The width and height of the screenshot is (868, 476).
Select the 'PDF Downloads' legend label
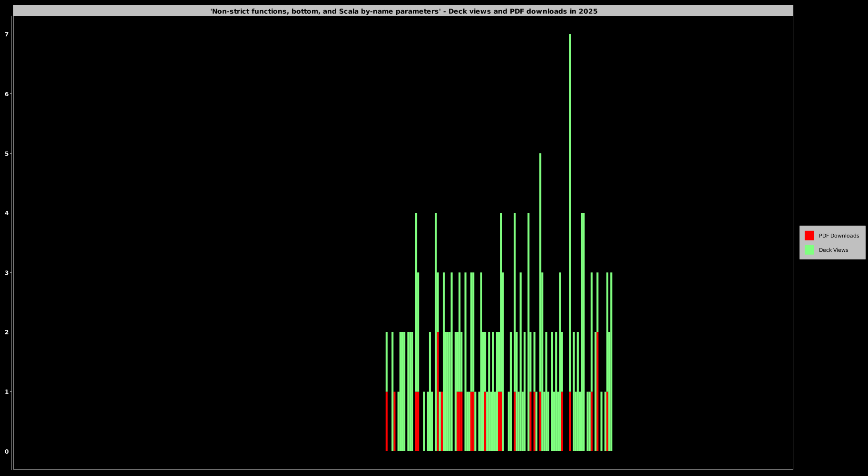839,236
